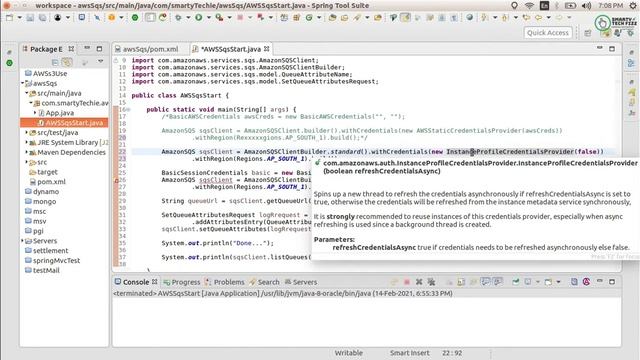The width and height of the screenshot is (640, 360).
Task: Click the Package Explorer view title
Action: coord(46,49)
